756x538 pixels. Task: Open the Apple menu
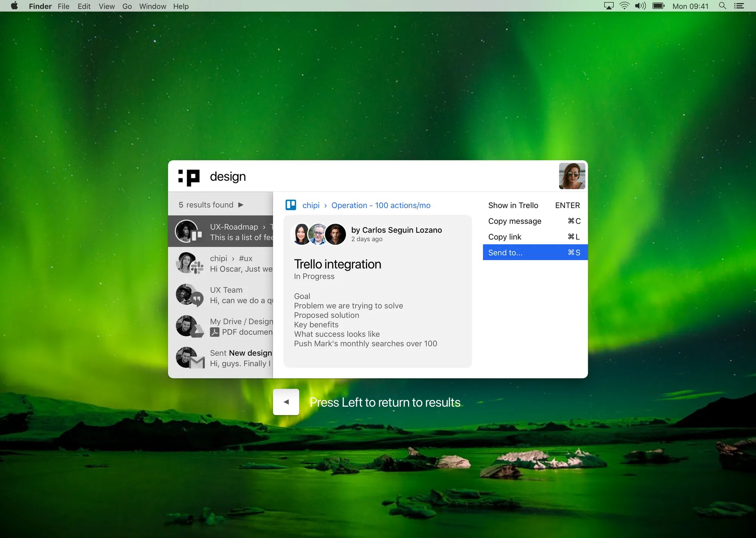click(x=14, y=6)
